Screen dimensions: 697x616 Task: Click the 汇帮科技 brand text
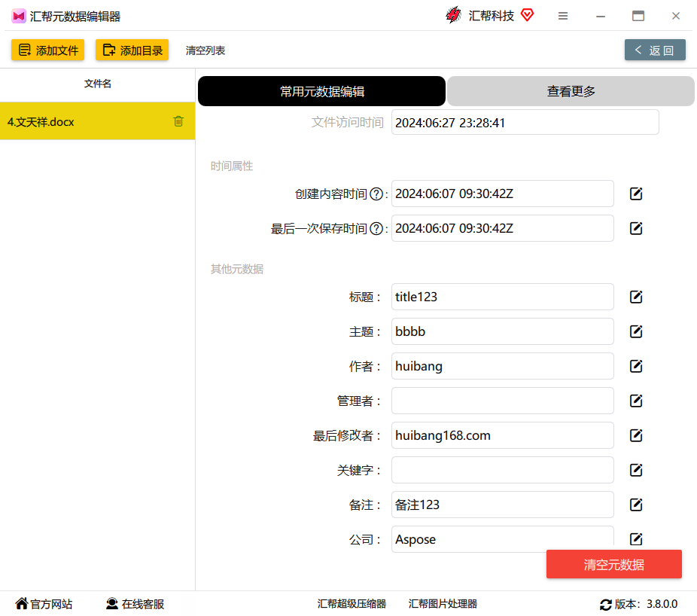pyautogui.click(x=492, y=16)
